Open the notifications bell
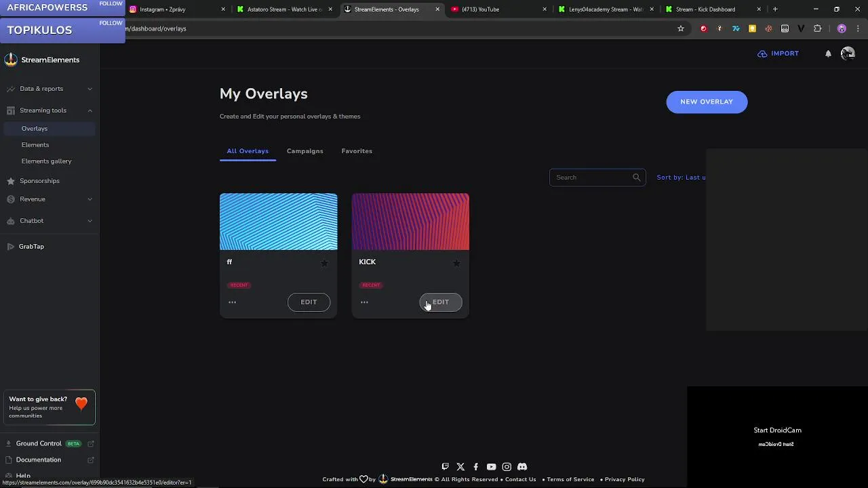Viewport: 868px width, 488px height. click(x=828, y=54)
